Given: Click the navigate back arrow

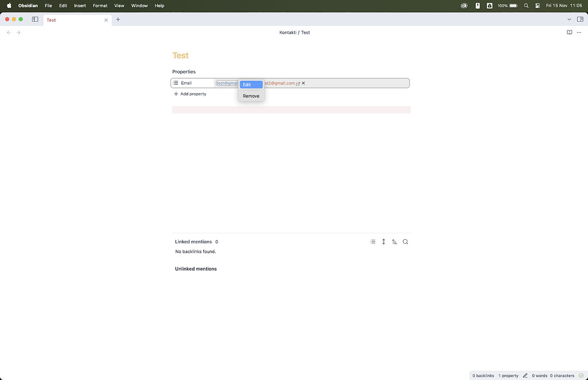Looking at the screenshot, I should click(8, 32).
